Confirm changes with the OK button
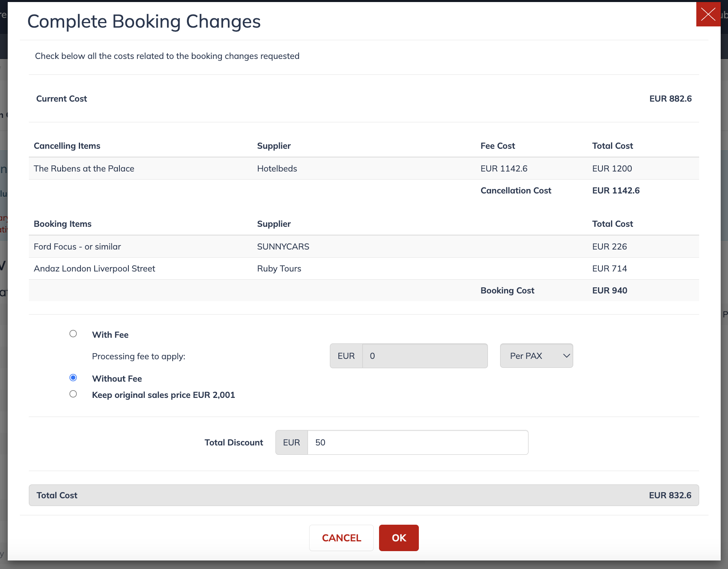The height and width of the screenshot is (569, 728). (x=399, y=538)
